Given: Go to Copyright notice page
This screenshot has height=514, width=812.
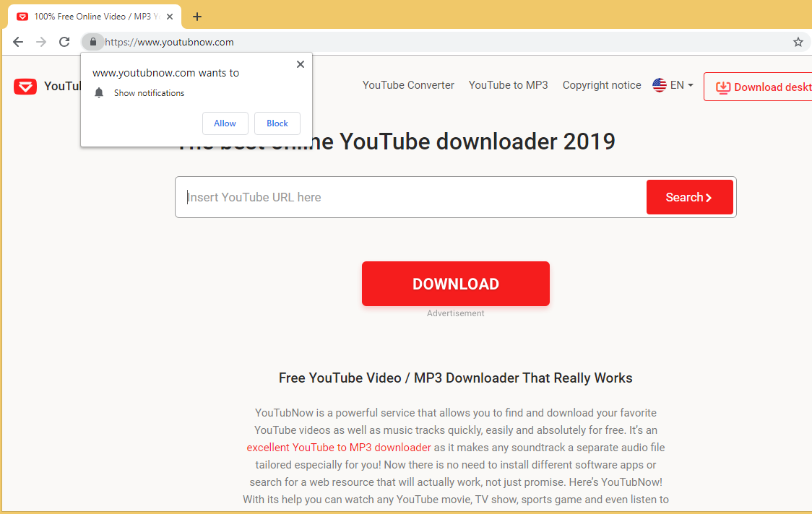Looking at the screenshot, I should pyautogui.click(x=601, y=85).
